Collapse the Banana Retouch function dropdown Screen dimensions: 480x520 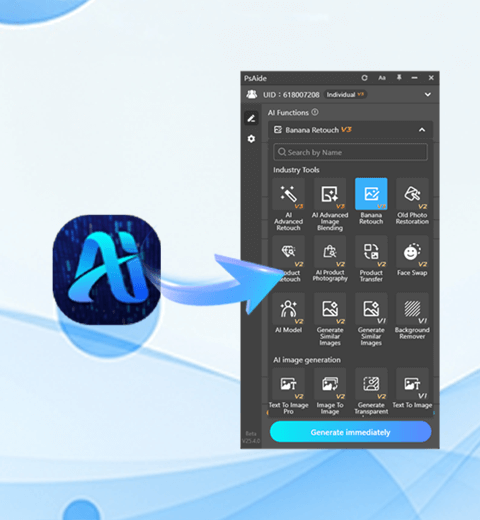(422, 130)
